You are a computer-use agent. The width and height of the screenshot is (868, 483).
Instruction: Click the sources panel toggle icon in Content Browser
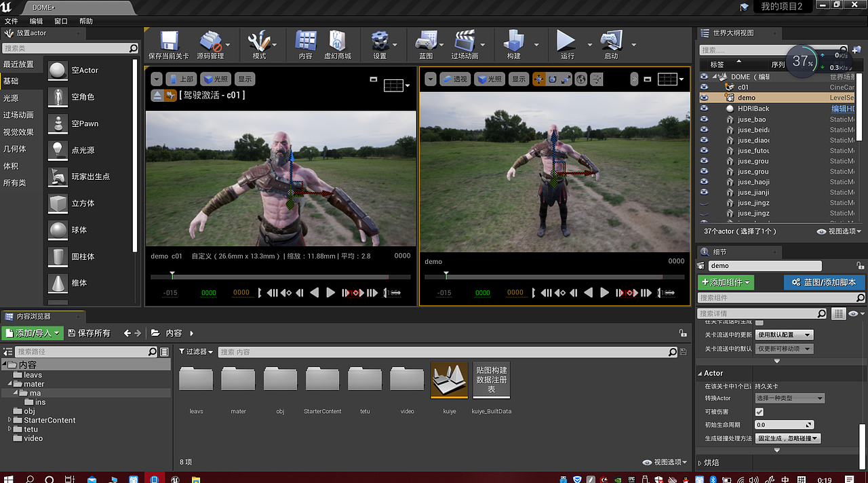7,352
